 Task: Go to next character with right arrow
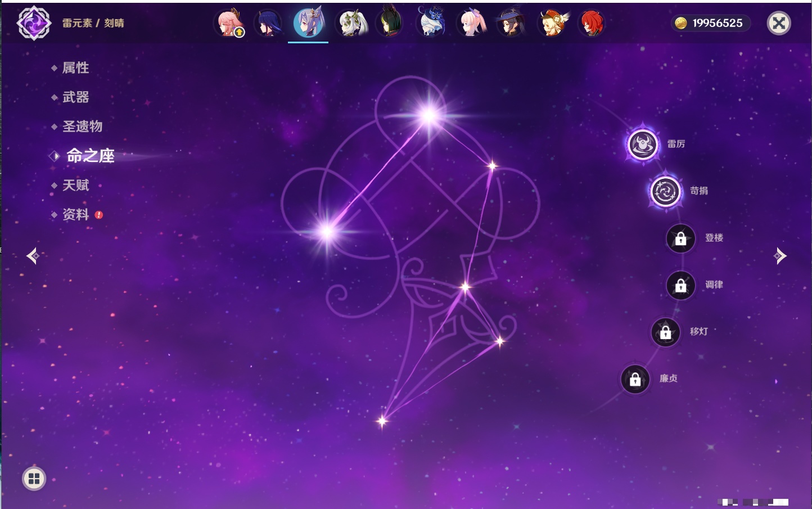780,256
